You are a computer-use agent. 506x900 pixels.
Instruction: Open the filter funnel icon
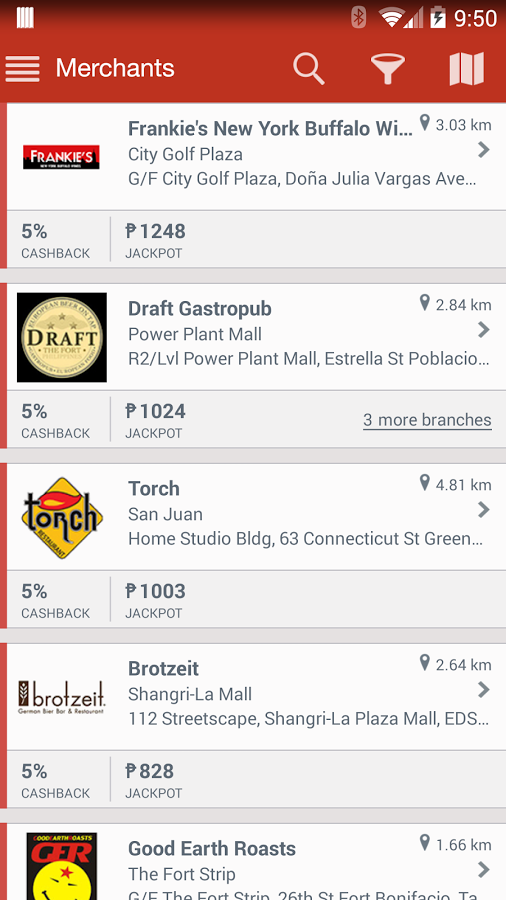tap(388, 69)
